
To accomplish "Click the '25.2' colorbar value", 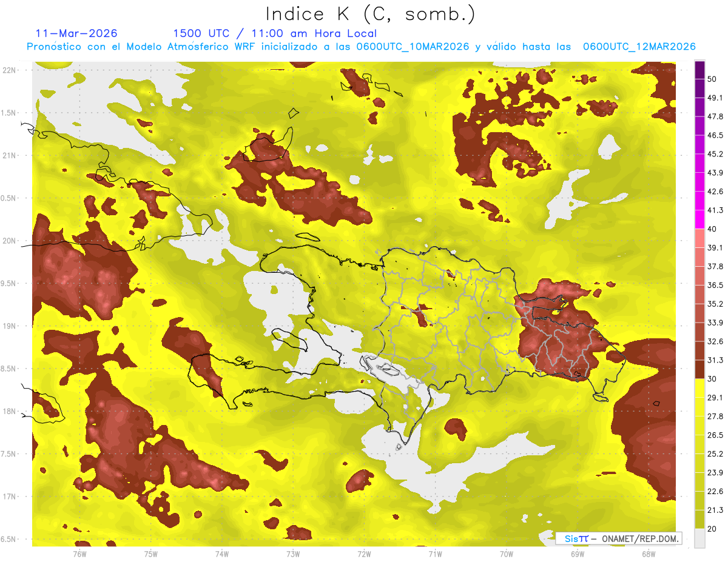I will (715, 454).
